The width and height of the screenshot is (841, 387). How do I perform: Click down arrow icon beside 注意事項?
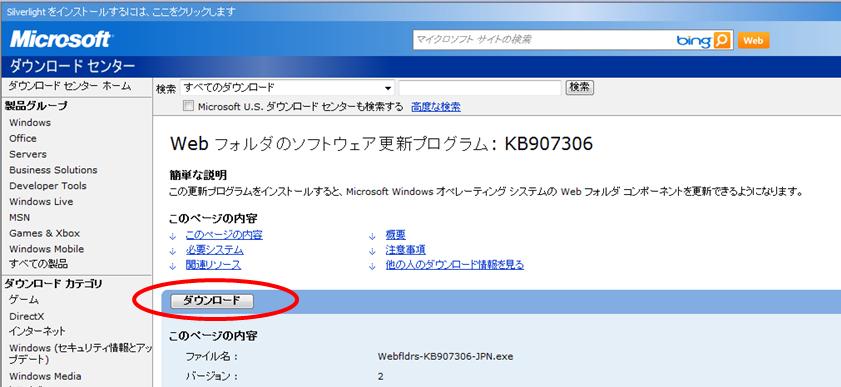(372, 251)
